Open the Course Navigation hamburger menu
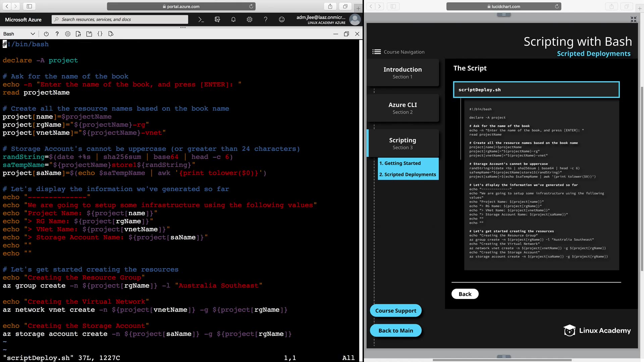Image resolution: width=644 pixels, height=362 pixels. tap(377, 52)
